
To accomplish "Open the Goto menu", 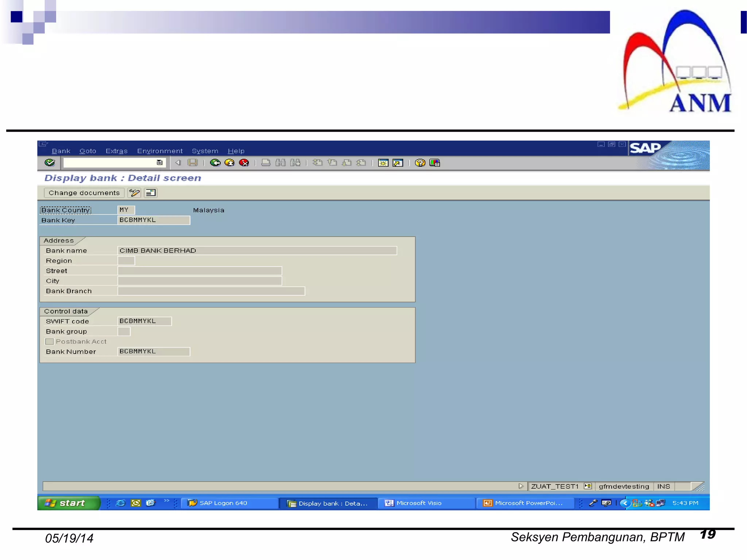I will pyautogui.click(x=88, y=151).
